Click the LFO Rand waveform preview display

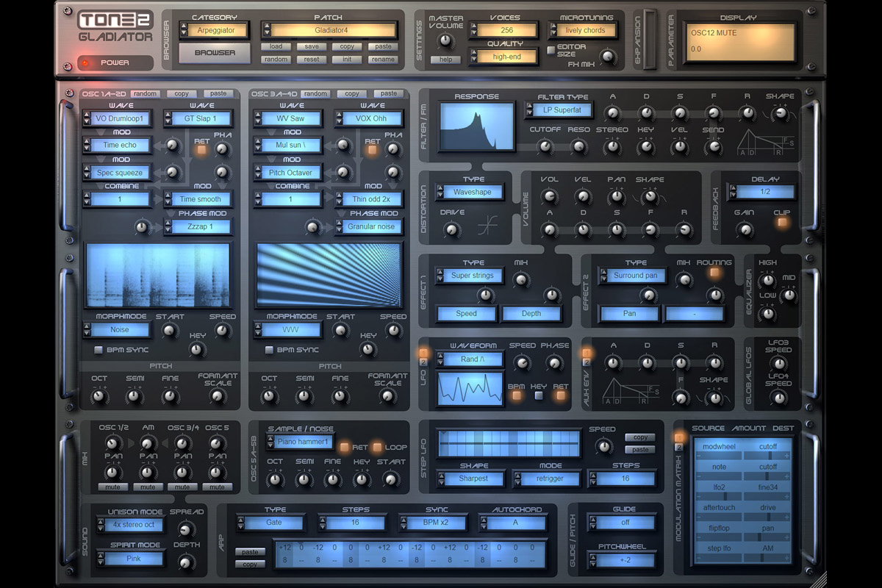pos(470,389)
